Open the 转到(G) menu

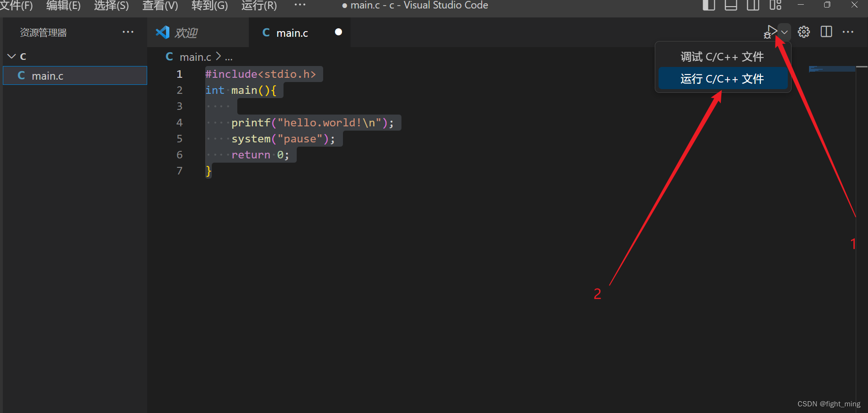(209, 6)
